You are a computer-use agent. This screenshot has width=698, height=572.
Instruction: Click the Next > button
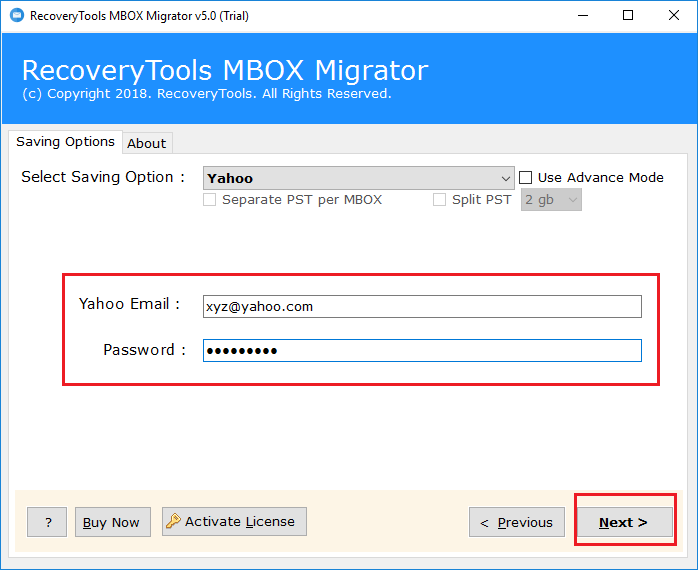[x=625, y=522]
